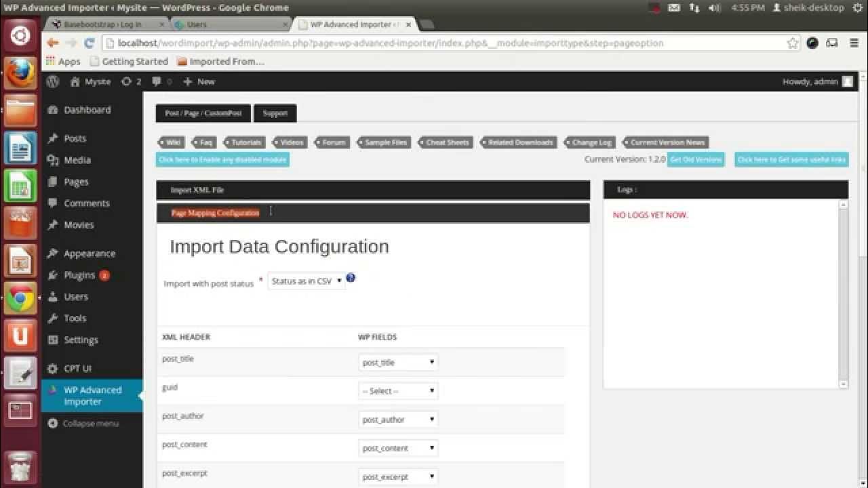This screenshot has height=488, width=868.
Task: Click WordPress logo in admin bar
Action: [x=53, y=81]
